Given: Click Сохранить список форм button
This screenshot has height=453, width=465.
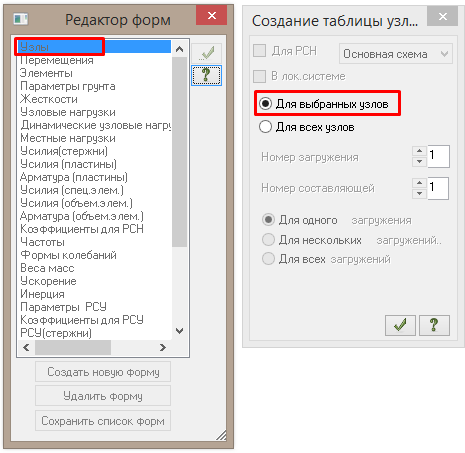Looking at the screenshot, I should (x=103, y=421).
